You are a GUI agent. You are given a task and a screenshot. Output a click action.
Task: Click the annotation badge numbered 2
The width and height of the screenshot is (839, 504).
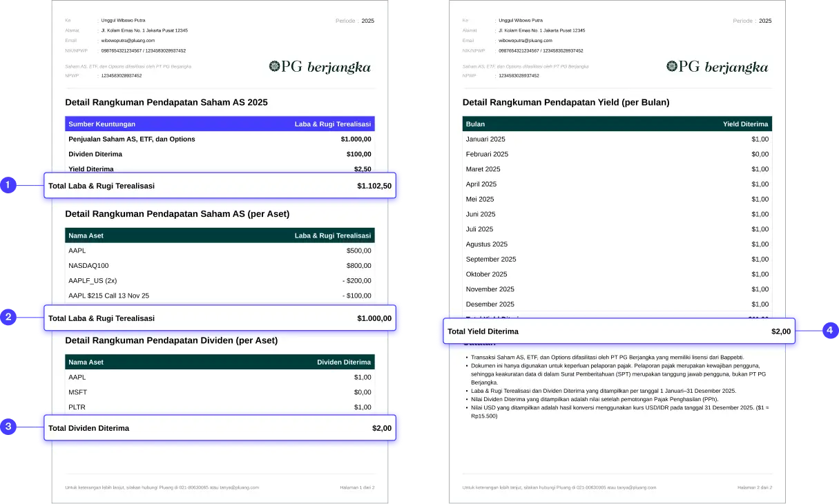click(x=8, y=318)
